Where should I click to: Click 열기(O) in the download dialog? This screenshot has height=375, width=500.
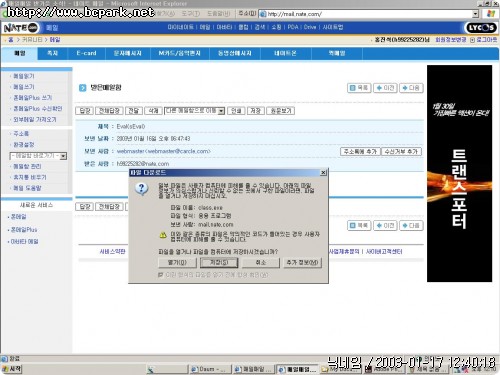[177, 263]
